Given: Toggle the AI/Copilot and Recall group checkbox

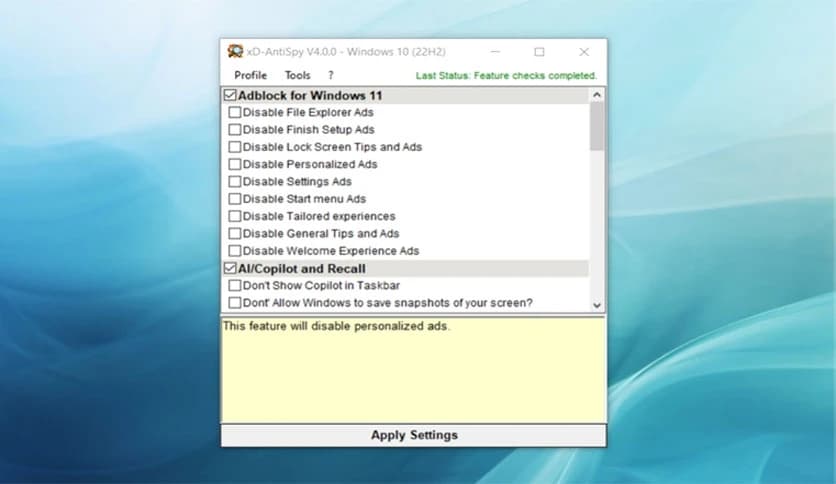Looking at the screenshot, I should [x=230, y=268].
